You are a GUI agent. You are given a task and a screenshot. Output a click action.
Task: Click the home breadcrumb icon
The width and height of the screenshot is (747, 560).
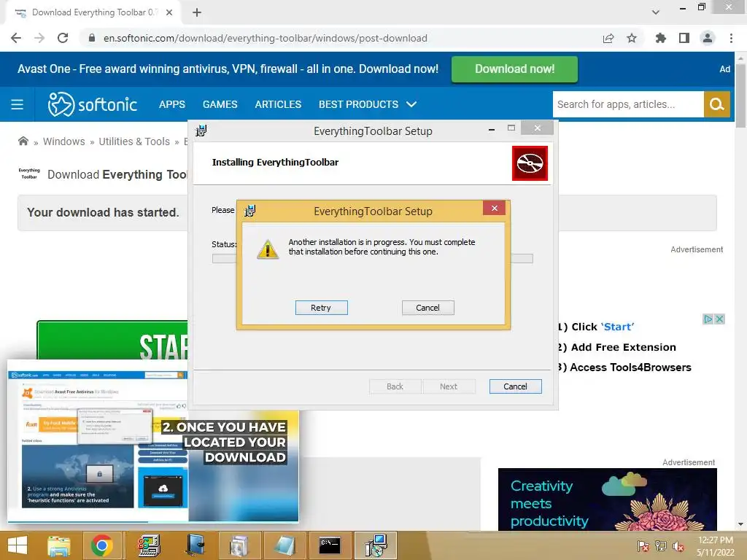point(23,141)
